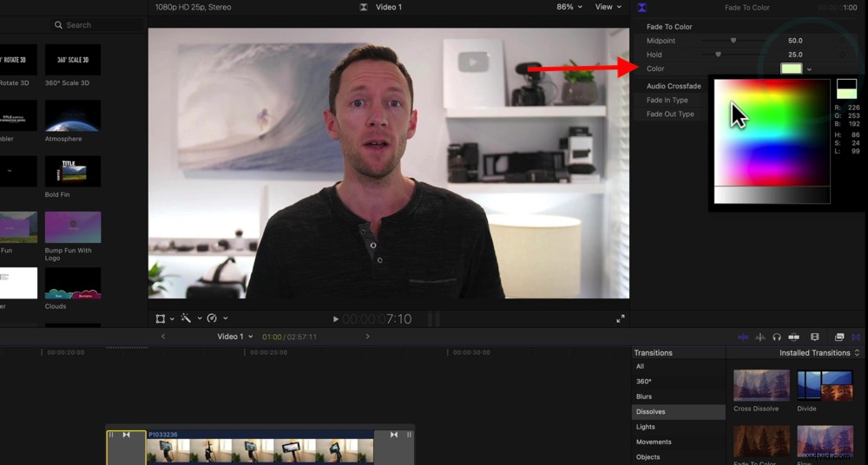Toggle video and audio skimming
The height and width of the screenshot is (465, 868).
pyautogui.click(x=743, y=337)
